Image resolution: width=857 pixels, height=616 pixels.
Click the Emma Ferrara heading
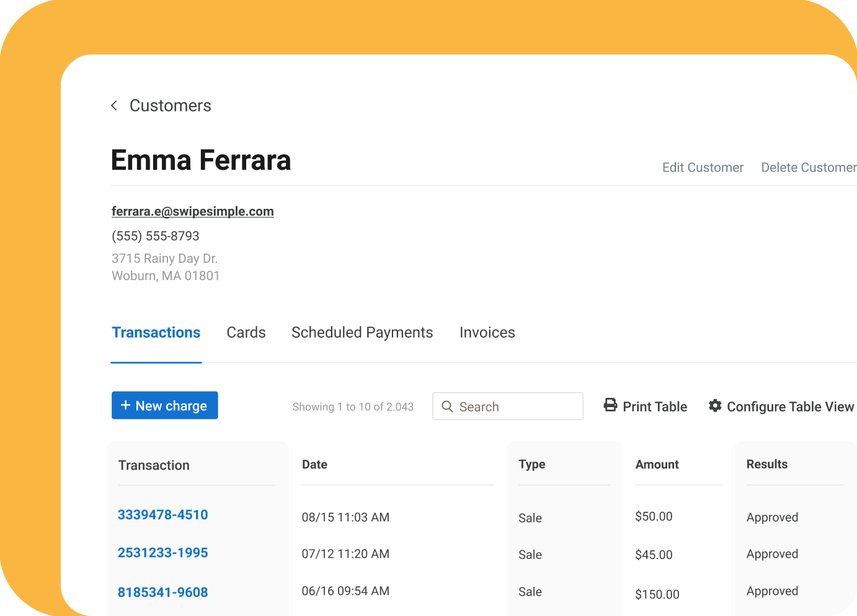(201, 160)
